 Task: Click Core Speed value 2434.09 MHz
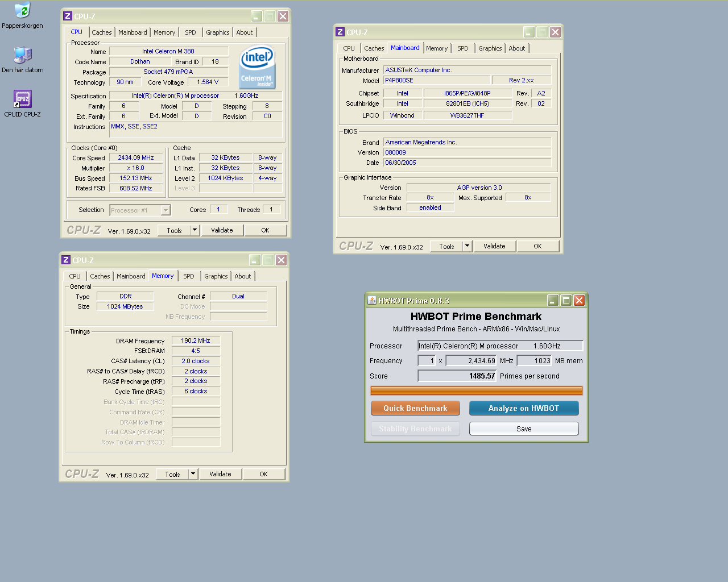[136, 157]
